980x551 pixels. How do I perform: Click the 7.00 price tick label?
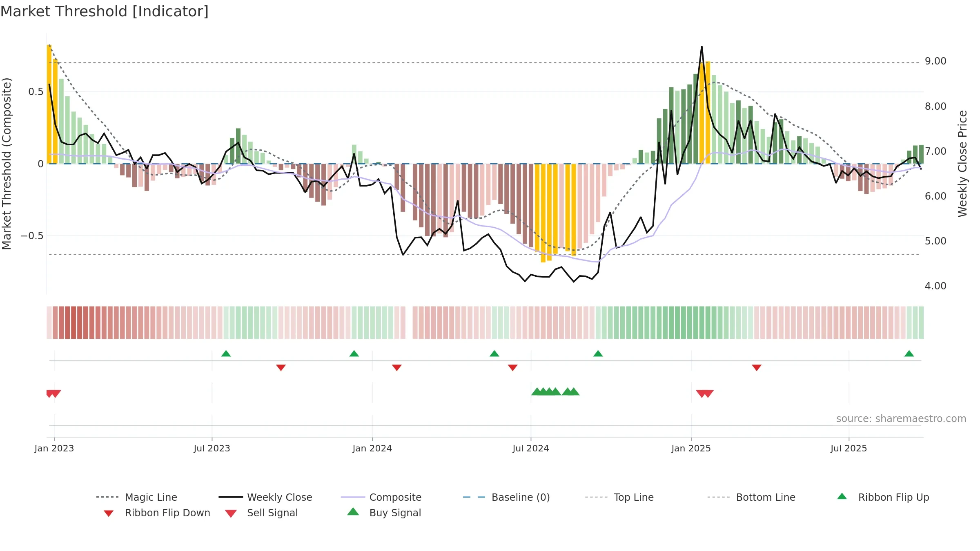[935, 151]
